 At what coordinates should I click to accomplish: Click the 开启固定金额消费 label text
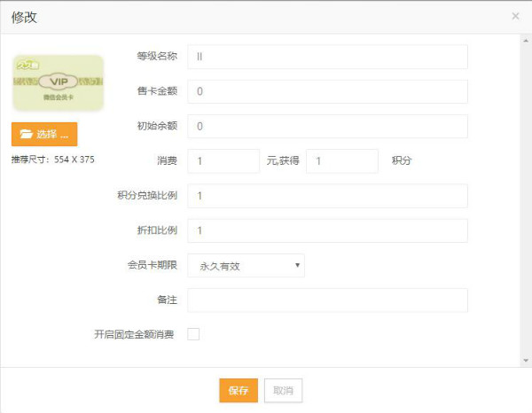tap(134, 334)
